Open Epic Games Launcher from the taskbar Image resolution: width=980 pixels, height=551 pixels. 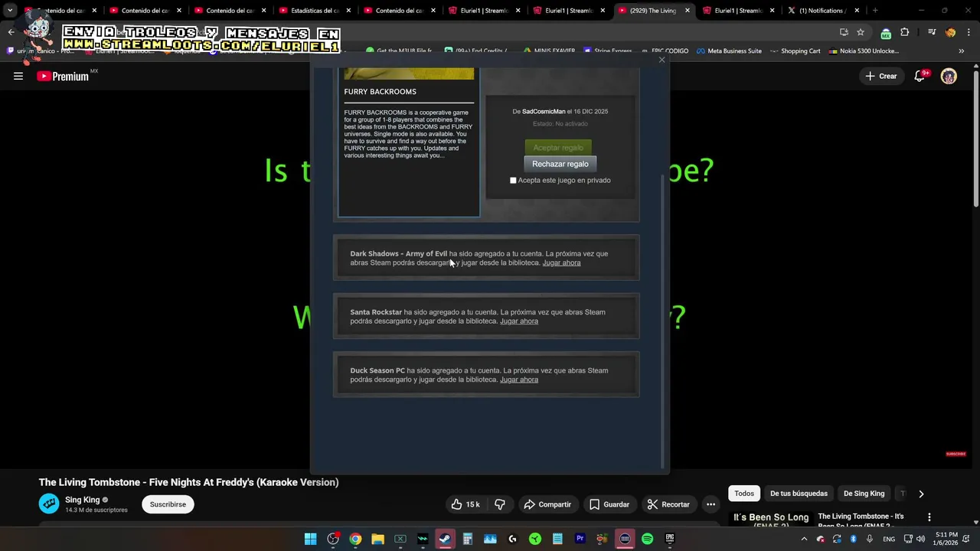coord(670,539)
